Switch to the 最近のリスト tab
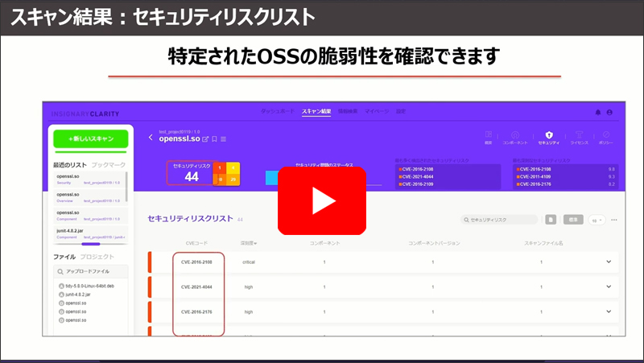644x363 pixels. click(x=70, y=165)
